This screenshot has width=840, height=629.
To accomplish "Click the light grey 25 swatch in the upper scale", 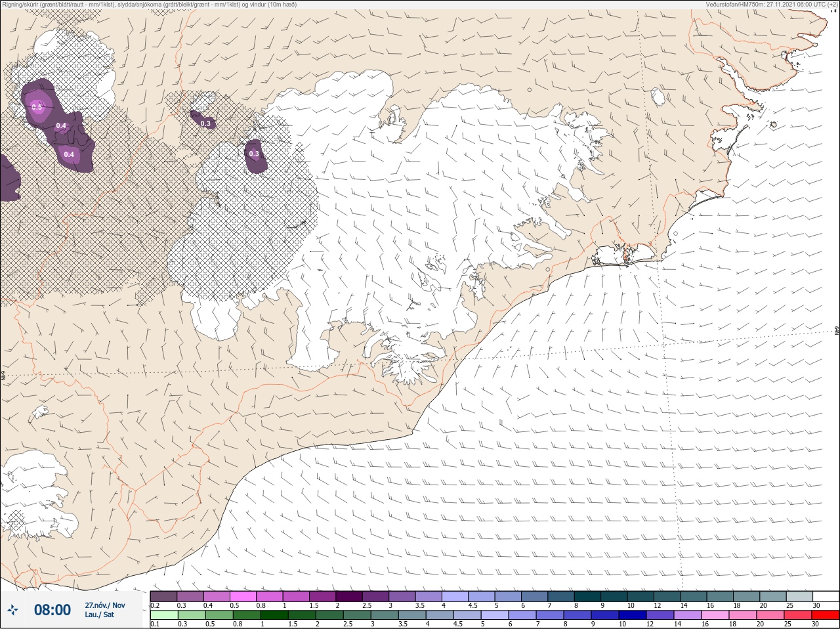I will click(x=799, y=596).
